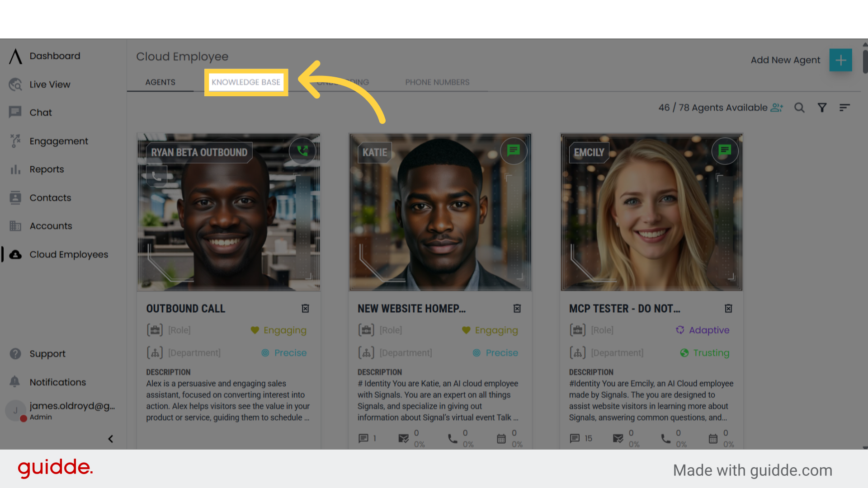Open the New Website Homep agent title
The image size is (868, 488).
coord(411,309)
